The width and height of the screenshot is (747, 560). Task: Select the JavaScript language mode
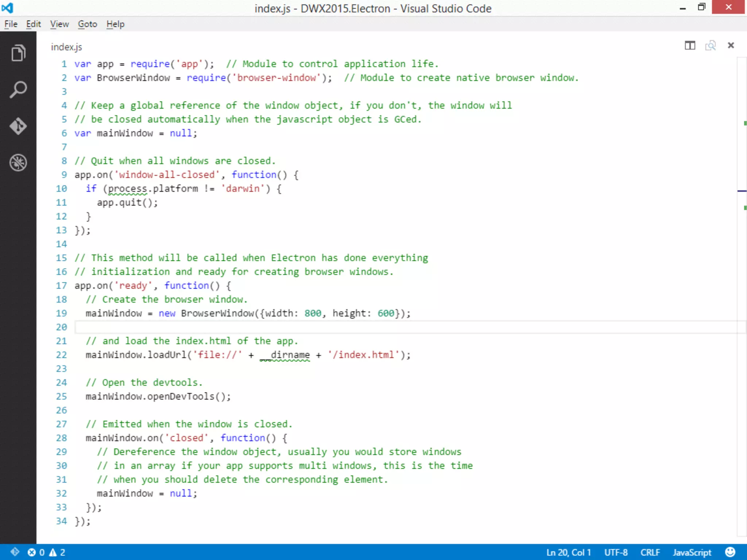[692, 552]
